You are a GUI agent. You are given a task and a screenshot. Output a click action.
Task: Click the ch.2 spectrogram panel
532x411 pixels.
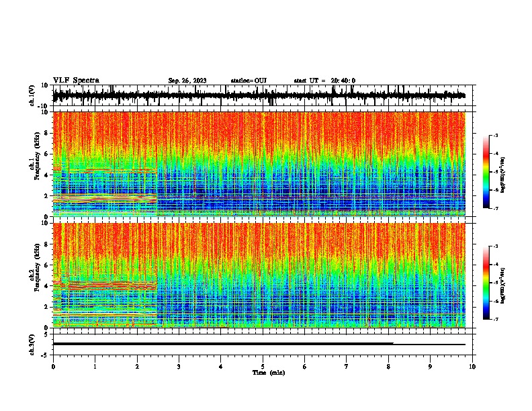point(259,275)
